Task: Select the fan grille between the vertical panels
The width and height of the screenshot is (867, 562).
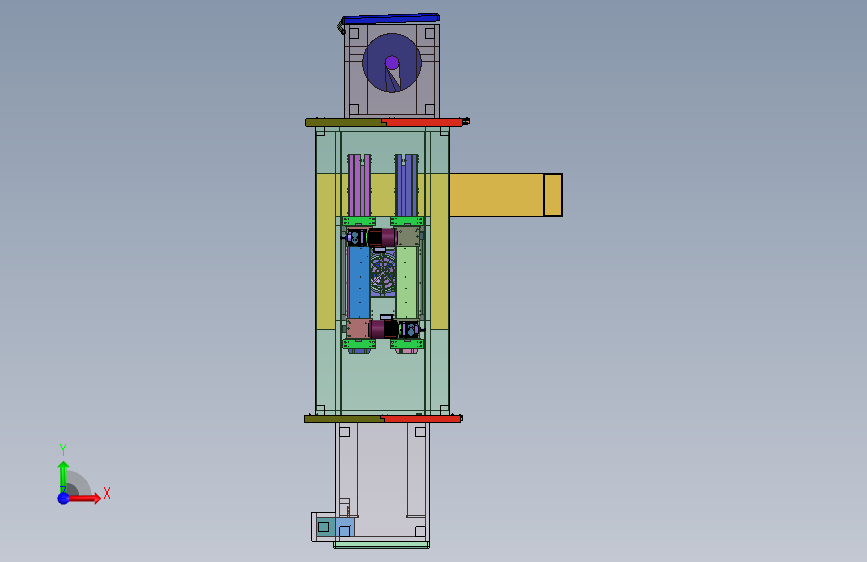Action: (383, 274)
